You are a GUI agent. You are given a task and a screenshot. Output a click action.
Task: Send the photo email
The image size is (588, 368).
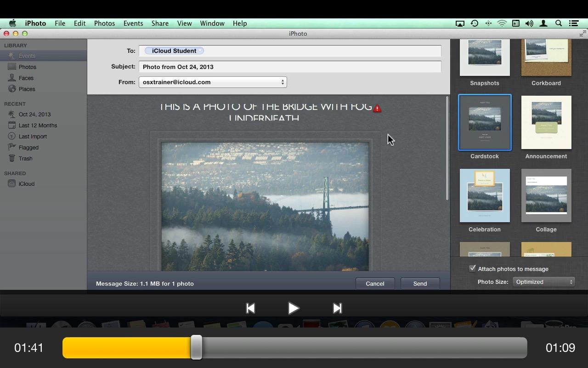[420, 284]
